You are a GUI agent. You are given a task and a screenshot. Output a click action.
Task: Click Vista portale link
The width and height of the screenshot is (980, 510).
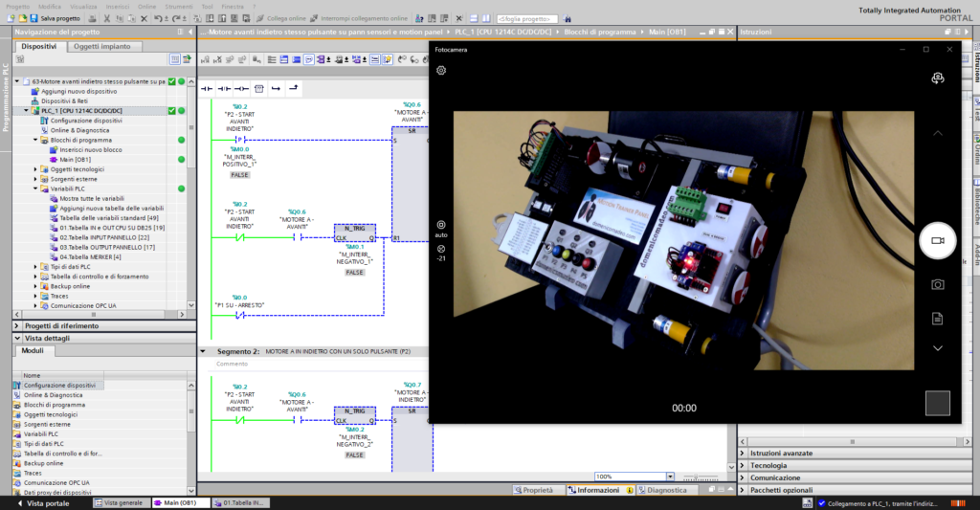(x=46, y=502)
